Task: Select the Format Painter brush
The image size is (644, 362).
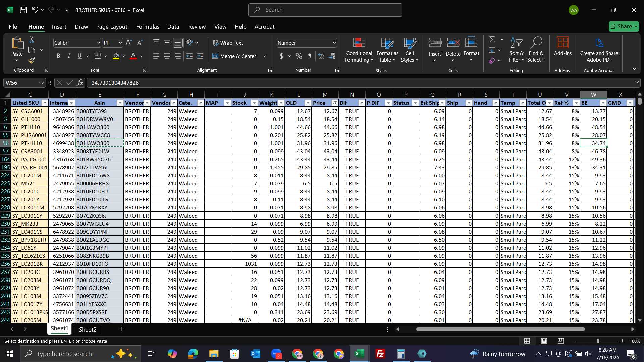Action: coord(32,60)
